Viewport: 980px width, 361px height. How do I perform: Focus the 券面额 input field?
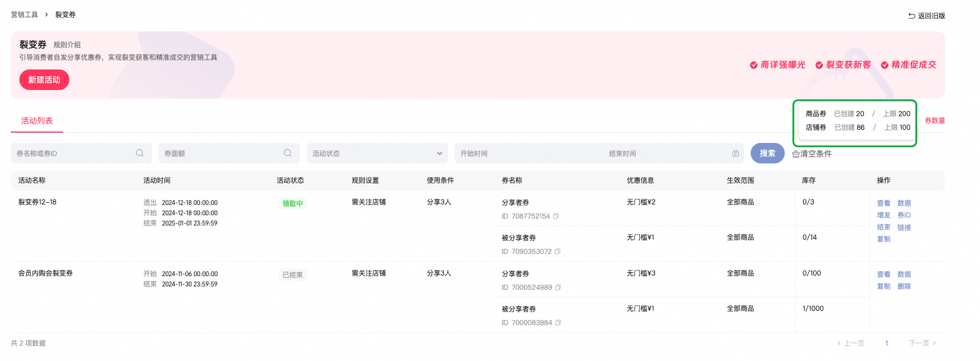click(x=229, y=153)
